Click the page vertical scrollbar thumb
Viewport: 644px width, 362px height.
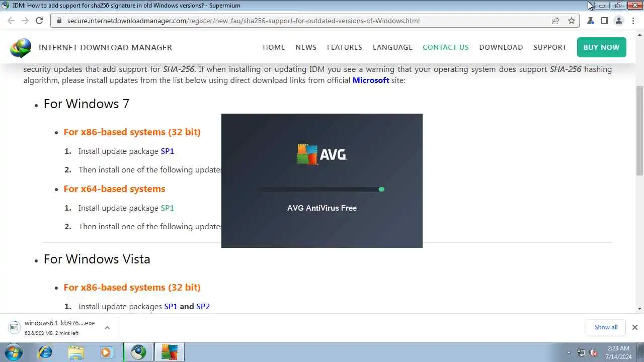pos(639,131)
